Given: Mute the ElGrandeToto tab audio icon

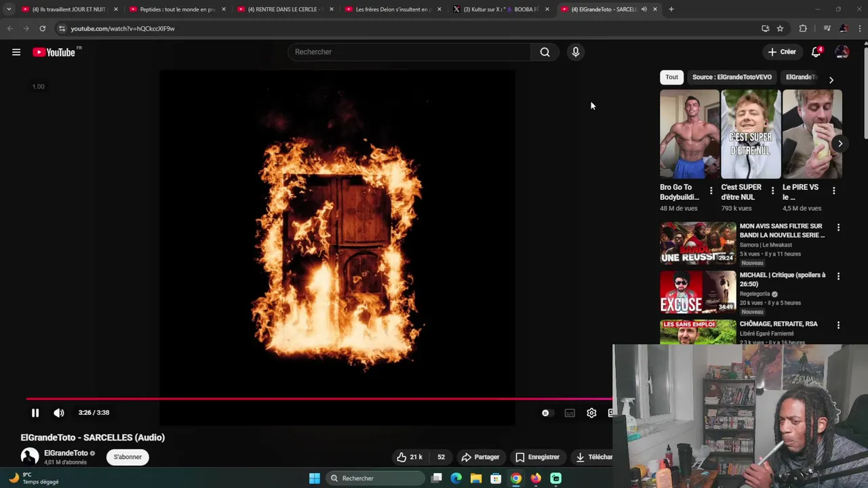Looking at the screenshot, I should tap(644, 9).
